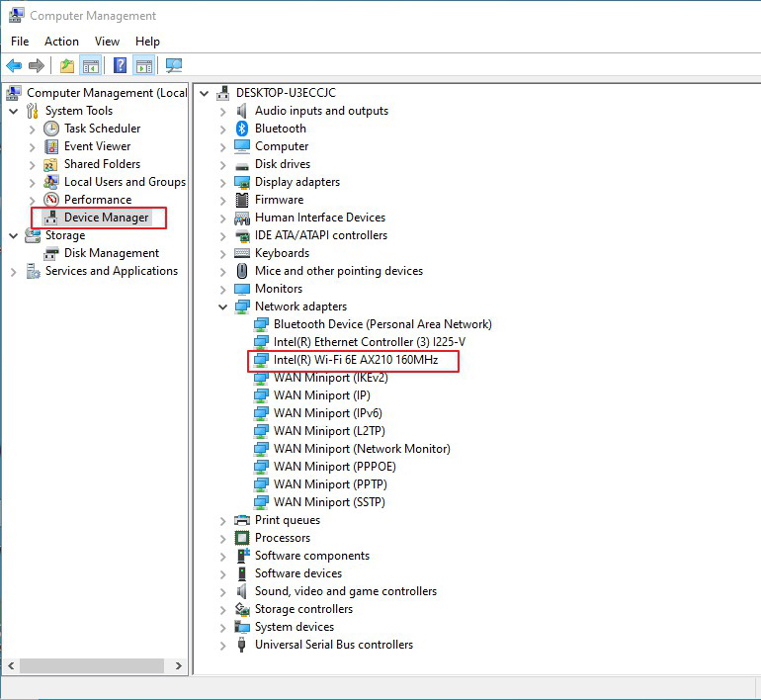Select Software devices label
761x700 pixels.
[298, 573]
